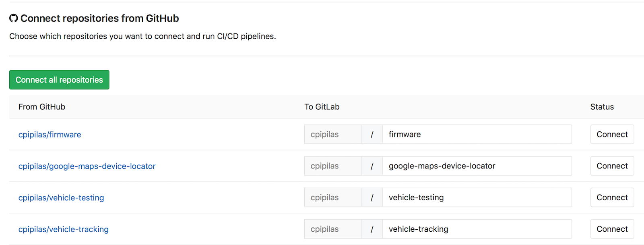Open the cpipilas/google-maps-device-locator link
Viewport: 644px width, 245px height.
click(x=87, y=166)
